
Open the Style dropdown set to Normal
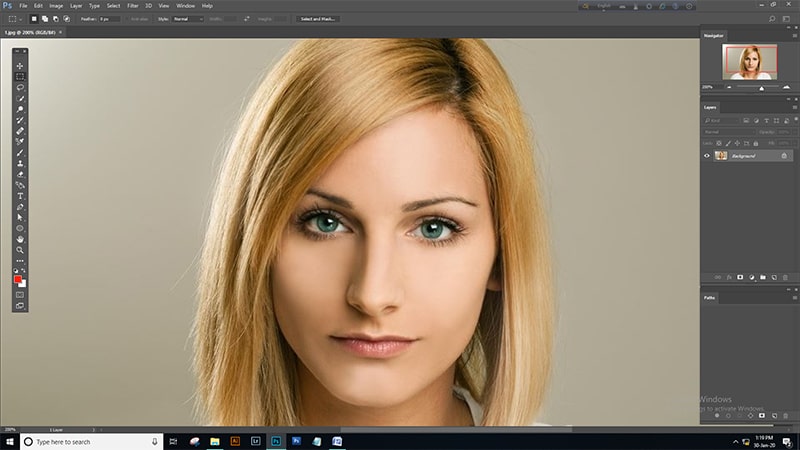pos(188,19)
